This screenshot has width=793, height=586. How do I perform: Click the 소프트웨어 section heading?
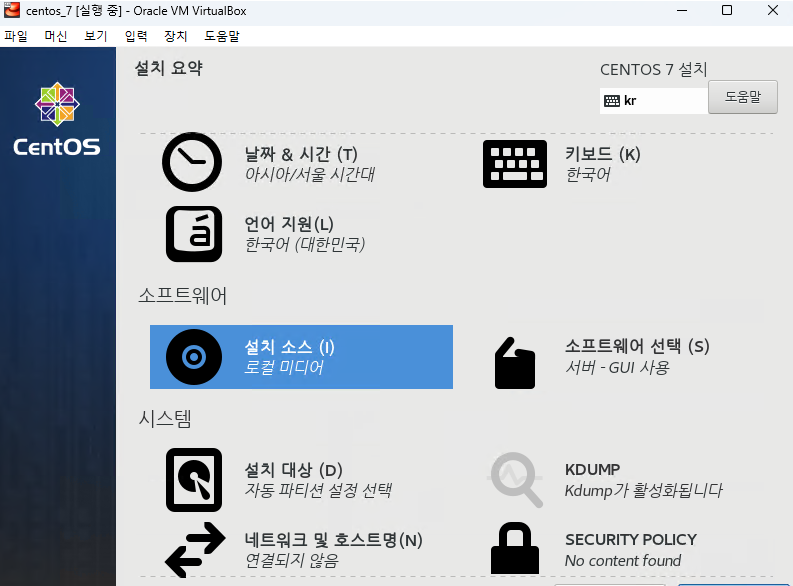[x=183, y=296]
